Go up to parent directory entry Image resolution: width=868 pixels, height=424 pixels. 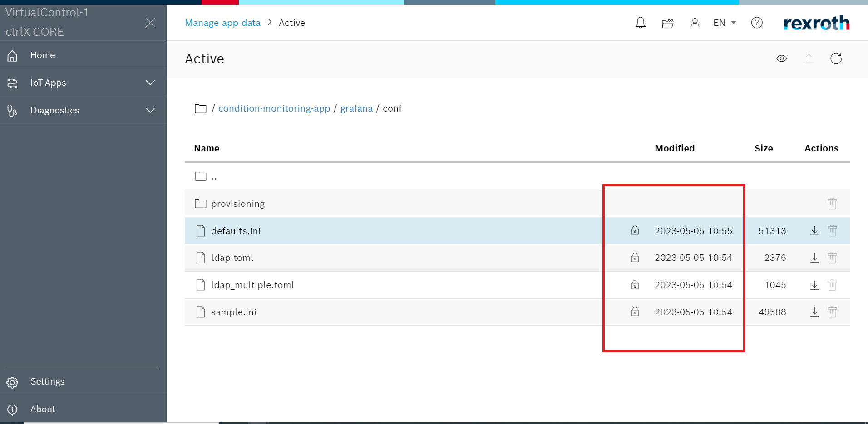pyautogui.click(x=213, y=176)
